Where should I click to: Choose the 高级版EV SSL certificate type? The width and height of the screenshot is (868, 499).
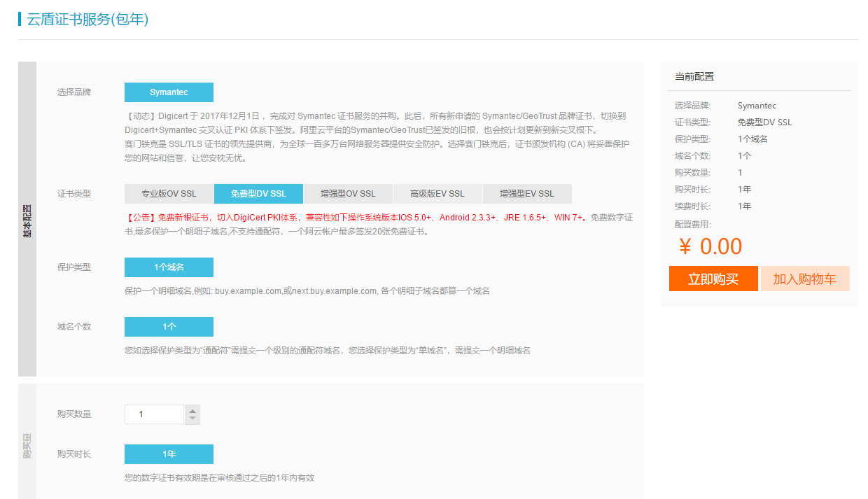437,194
